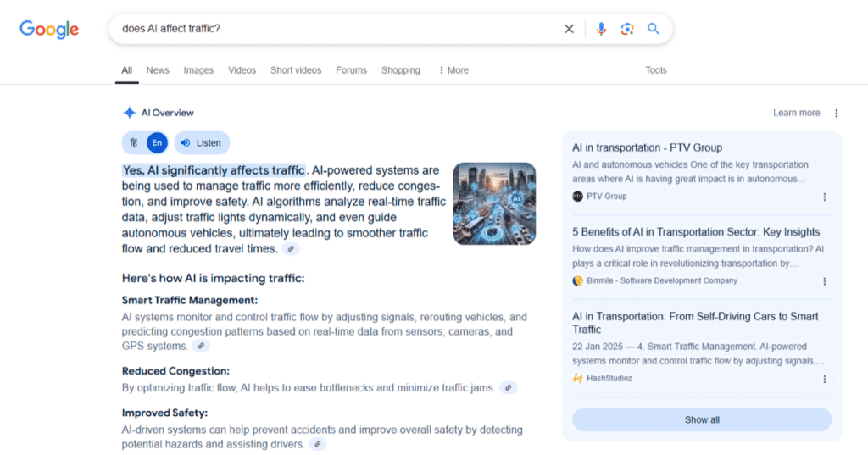The height and width of the screenshot is (455, 868).
Task: Open source link after 'reduced travel times'
Action: tap(291, 249)
